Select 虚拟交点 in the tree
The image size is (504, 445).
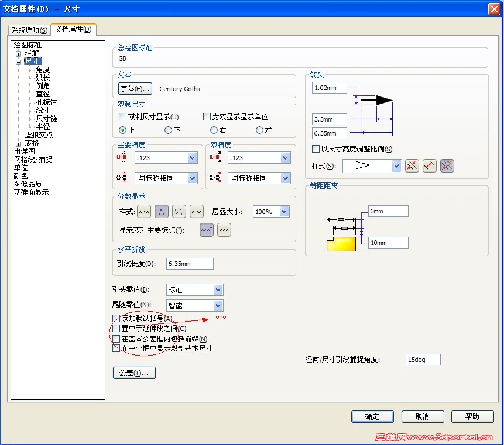pyautogui.click(x=39, y=135)
